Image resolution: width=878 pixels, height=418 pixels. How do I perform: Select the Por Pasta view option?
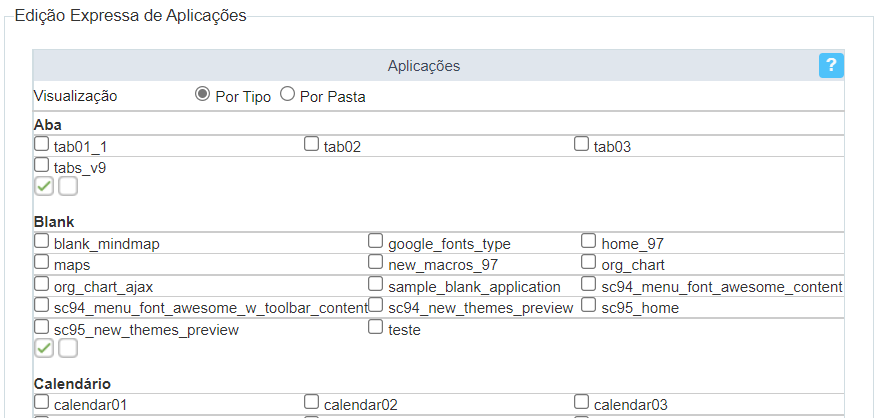click(x=287, y=95)
